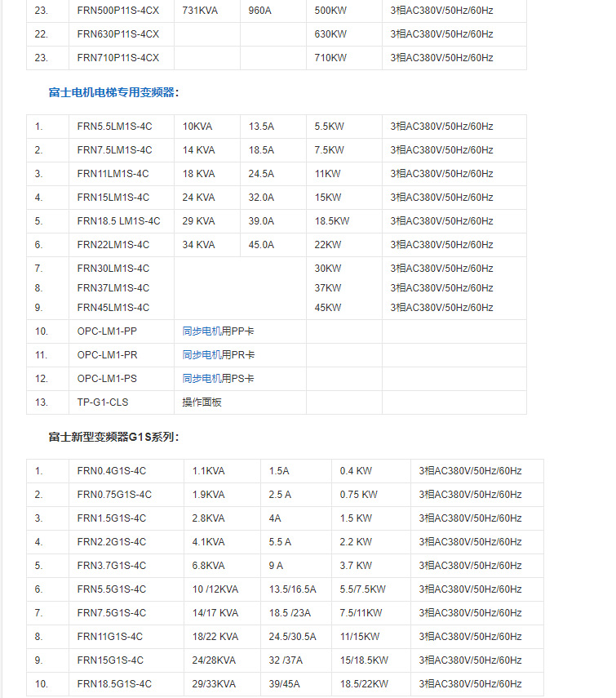Select the TP-G1-CLS model cell
This screenshot has width=616, height=698.
pyautogui.click(x=122, y=402)
